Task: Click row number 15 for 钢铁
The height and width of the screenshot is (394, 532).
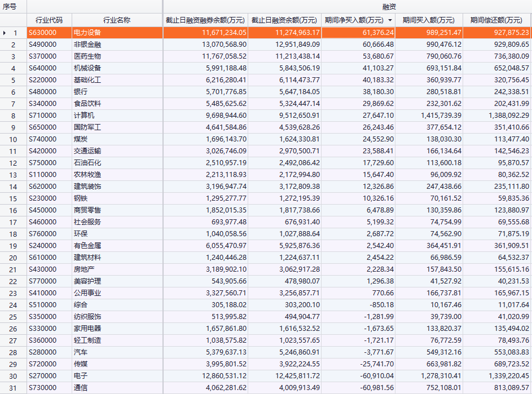Action: pyautogui.click(x=13, y=198)
